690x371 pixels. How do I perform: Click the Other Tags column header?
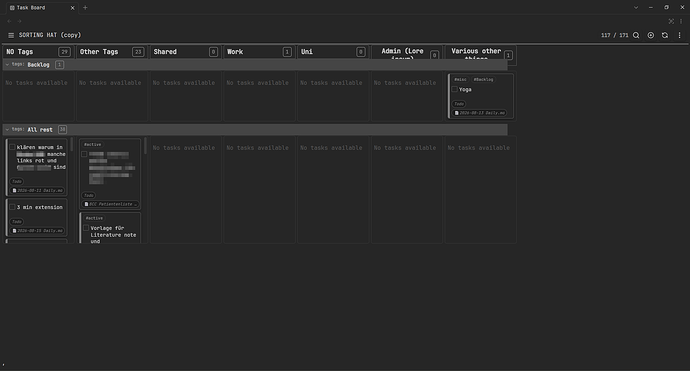[x=112, y=52]
